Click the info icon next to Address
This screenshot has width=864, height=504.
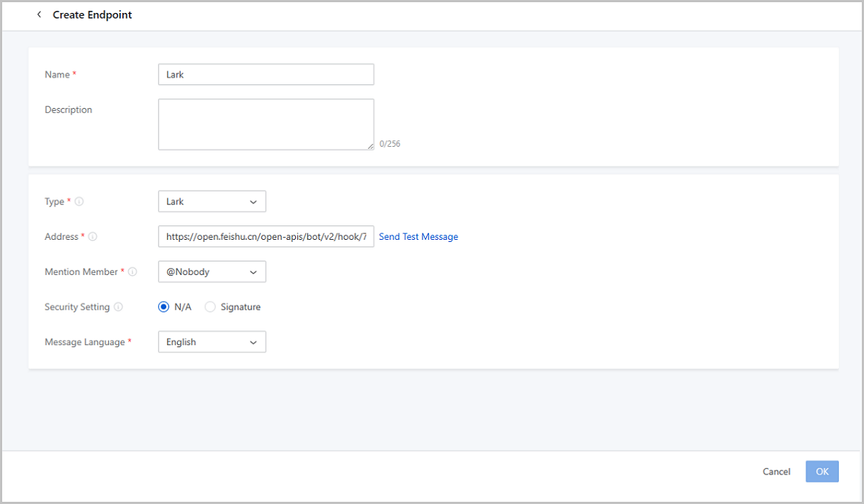pos(93,236)
